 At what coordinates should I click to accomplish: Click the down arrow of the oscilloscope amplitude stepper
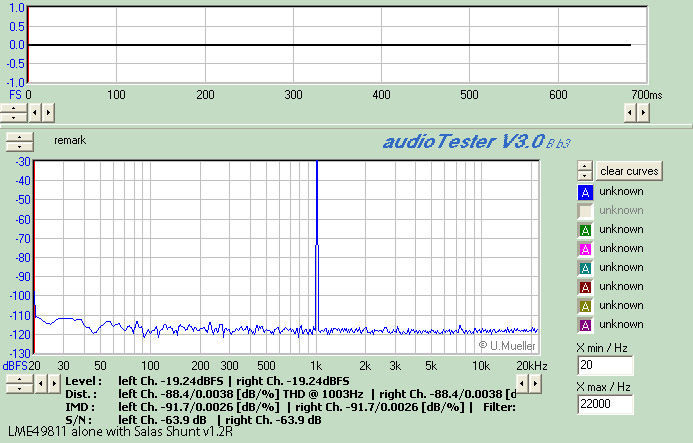tap(14, 117)
